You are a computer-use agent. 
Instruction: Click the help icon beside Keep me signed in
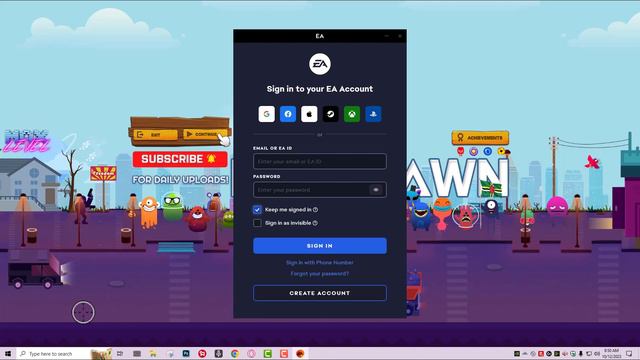click(x=316, y=210)
